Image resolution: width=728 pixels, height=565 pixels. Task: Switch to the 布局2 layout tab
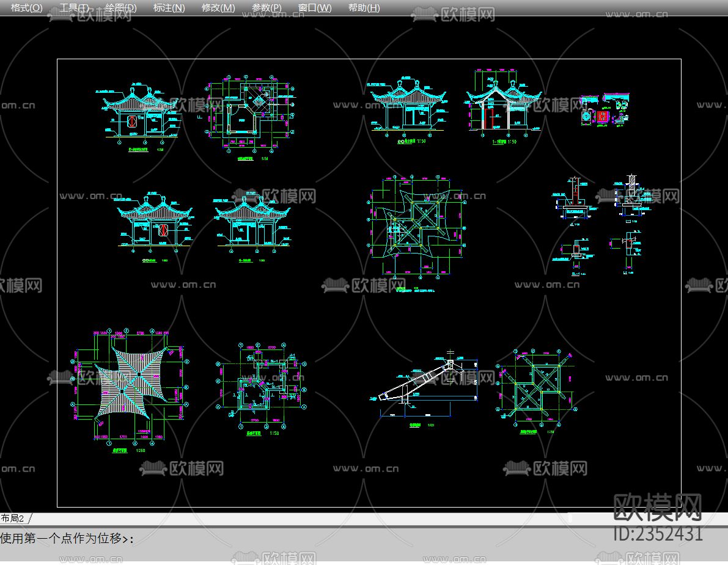13,518
